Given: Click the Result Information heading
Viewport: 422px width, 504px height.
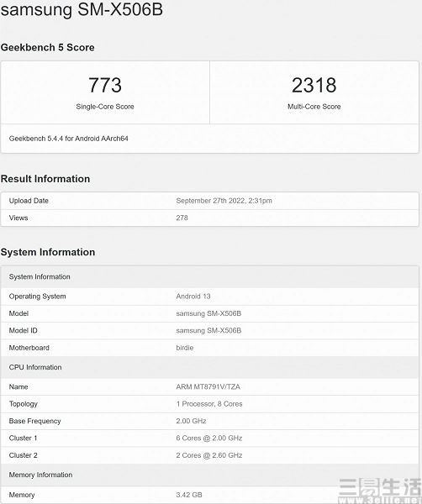Looking at the screenshot, I should (x=45, y=179).
